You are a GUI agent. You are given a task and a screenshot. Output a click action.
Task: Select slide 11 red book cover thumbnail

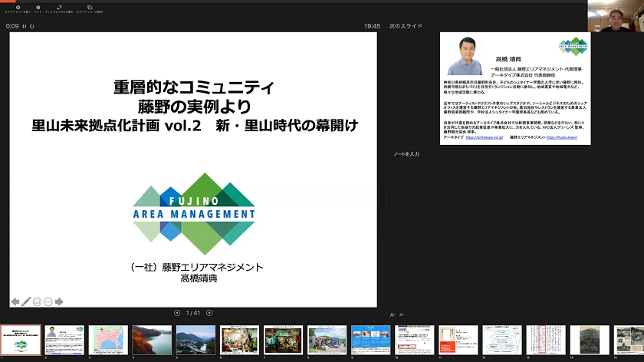[458, 340]
